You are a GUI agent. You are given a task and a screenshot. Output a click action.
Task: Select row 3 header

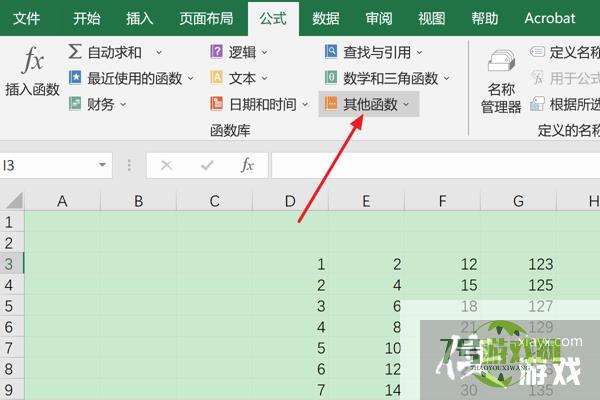point(11,264)
